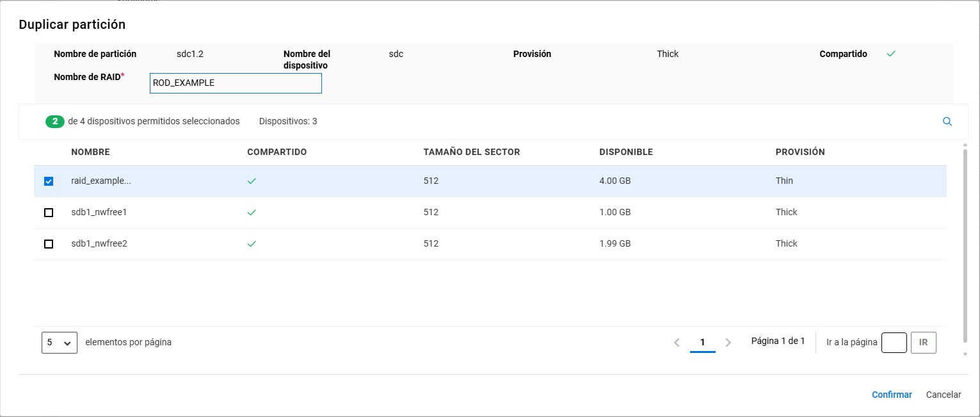
Task: Click the Cancelar button
Action: pos(943,395)
